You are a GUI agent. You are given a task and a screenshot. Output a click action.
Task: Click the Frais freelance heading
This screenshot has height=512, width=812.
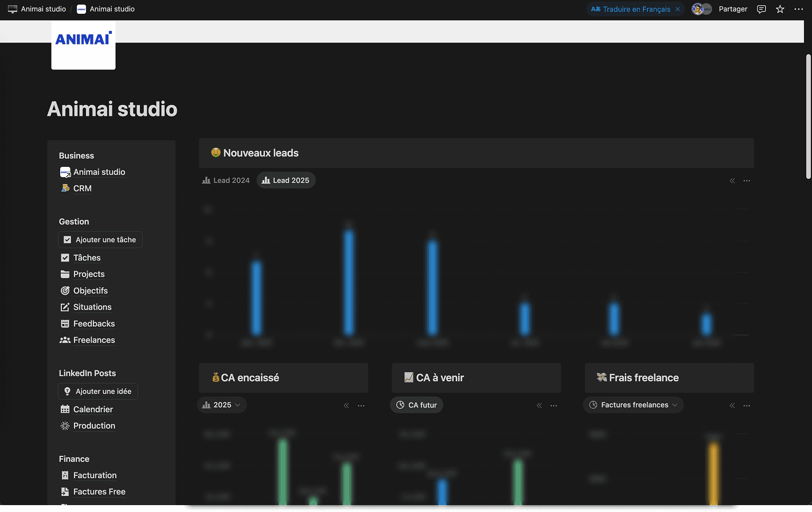pyautogui.click(x=643, y=378)
